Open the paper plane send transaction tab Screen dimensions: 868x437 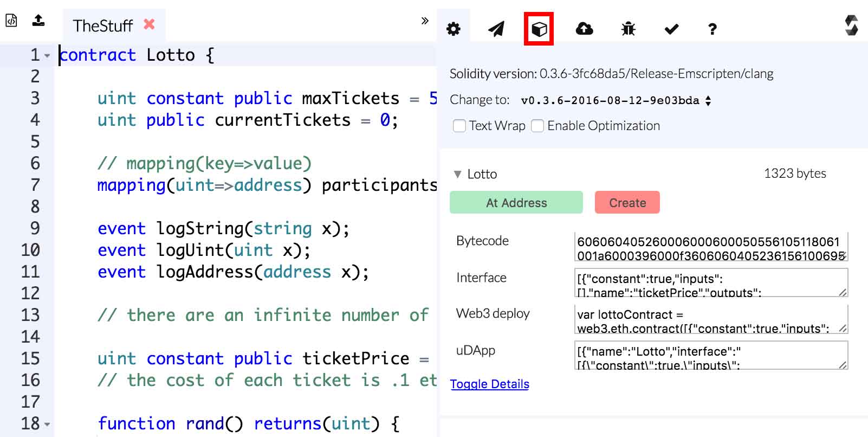click(x=496, y=29)
